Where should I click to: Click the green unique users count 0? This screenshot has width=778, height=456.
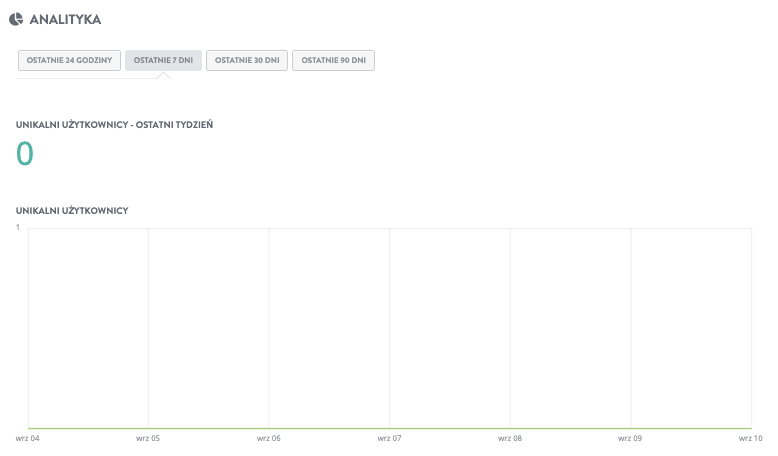(x=25, y=153)
